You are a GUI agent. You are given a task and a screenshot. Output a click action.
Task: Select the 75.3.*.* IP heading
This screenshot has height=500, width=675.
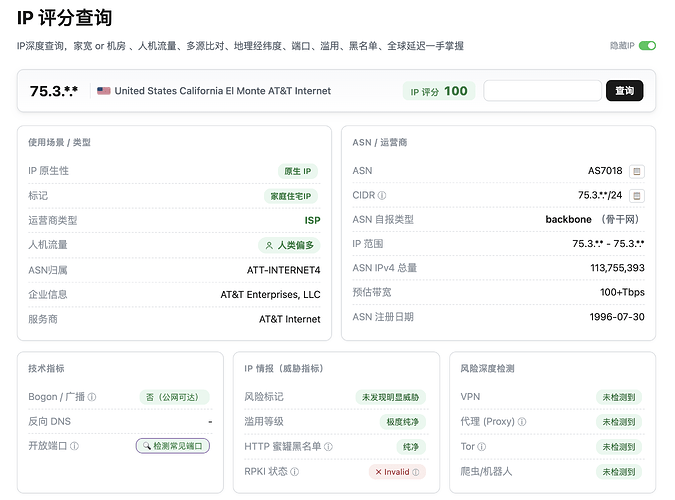click(54, 91)
